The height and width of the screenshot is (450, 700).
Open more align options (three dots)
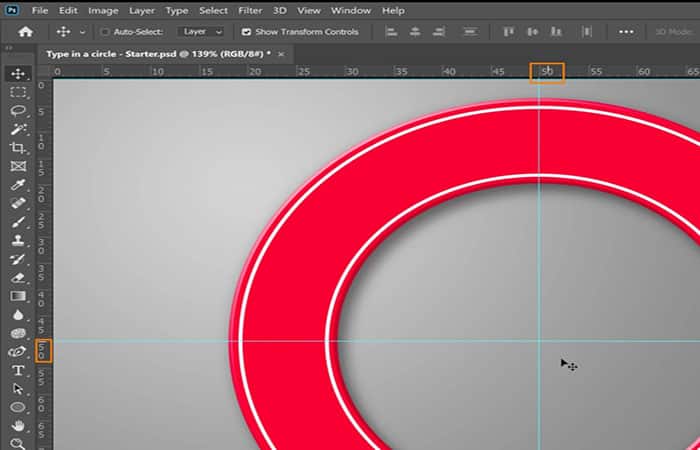click(x=626, y=32)
